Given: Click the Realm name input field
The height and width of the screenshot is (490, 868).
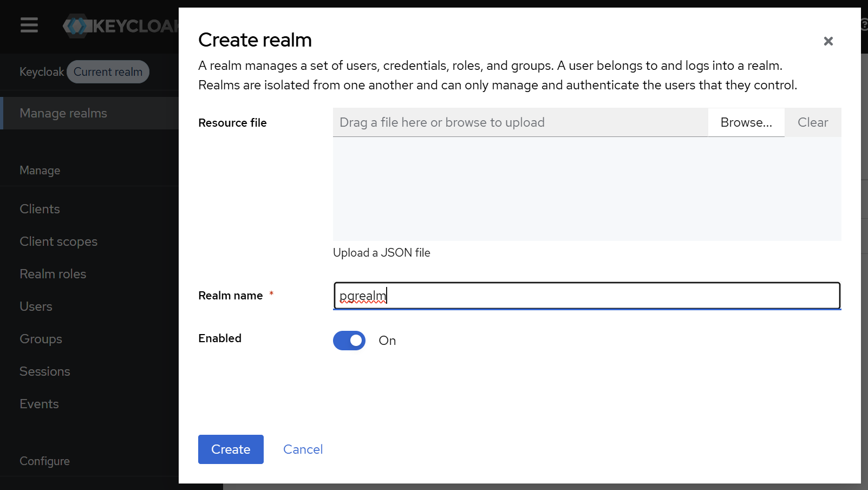Looking at the screenshot, I should click(586, 296).
